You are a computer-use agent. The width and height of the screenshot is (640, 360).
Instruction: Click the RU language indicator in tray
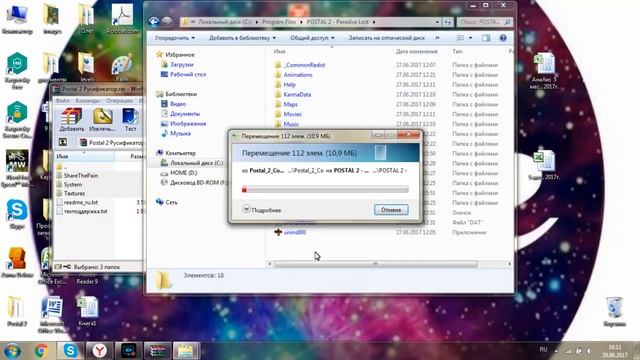pyautogui.click(x=543, y=350)
